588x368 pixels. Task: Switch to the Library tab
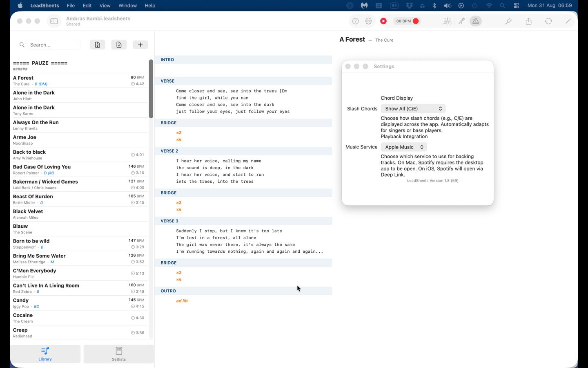[x=45, y=354]
